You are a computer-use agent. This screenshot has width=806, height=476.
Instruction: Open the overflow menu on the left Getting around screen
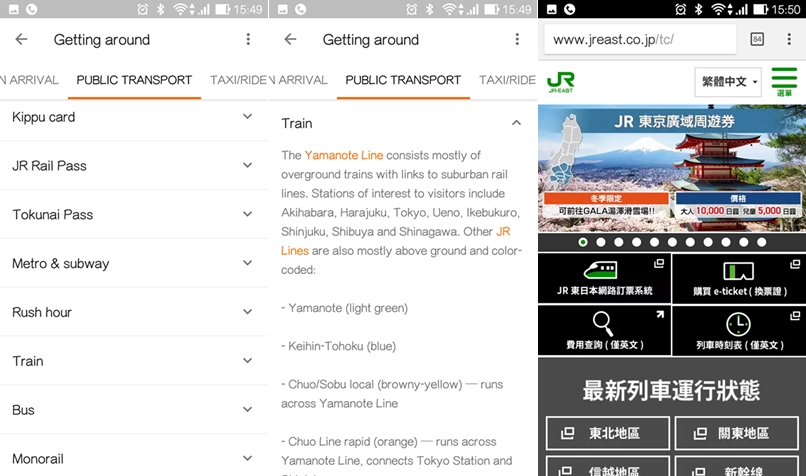[x=248, y=39]
